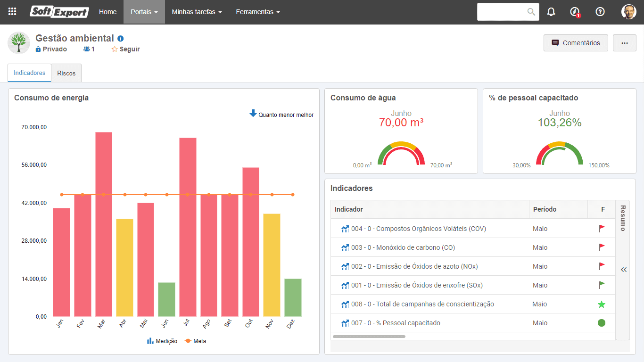Click the search magnifier icon
The image size is (644, 362).
tap(531, 12)
